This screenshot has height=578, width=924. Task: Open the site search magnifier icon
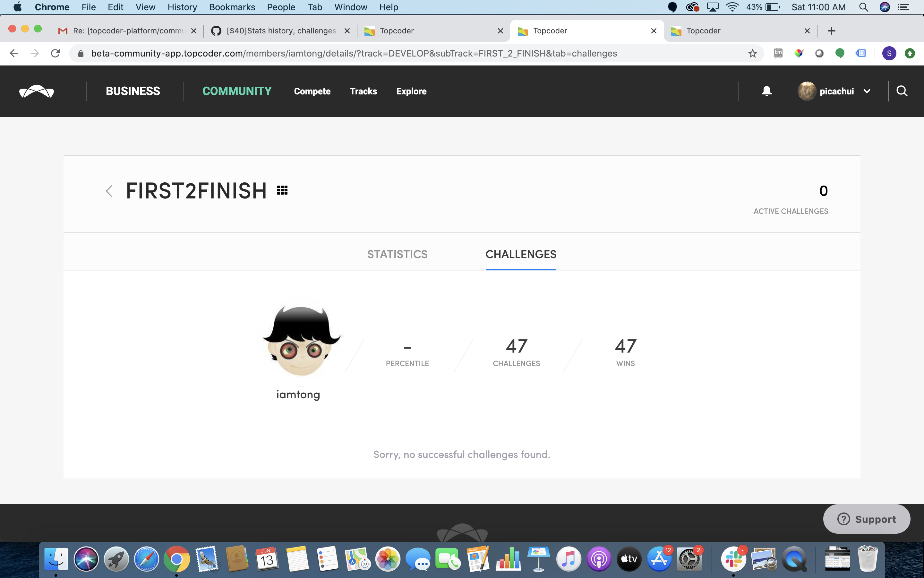click(x=902, y=92)
